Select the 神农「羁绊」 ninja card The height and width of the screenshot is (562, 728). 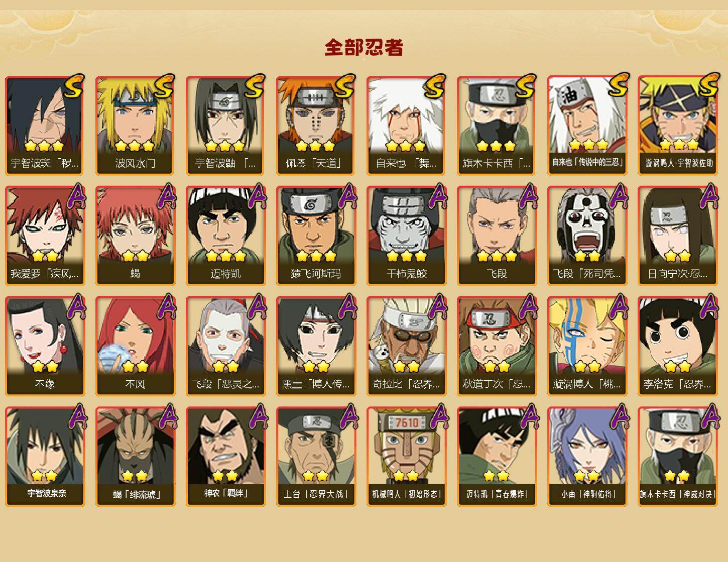point(225,457)
